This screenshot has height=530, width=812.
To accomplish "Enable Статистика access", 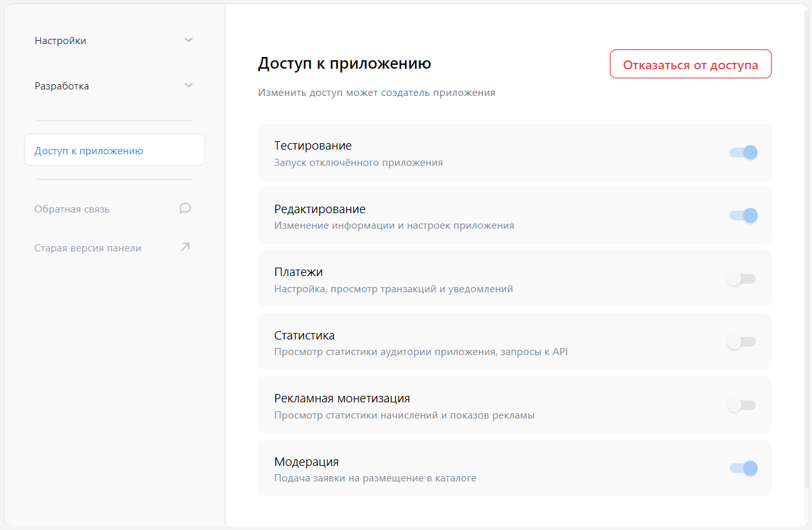I will (x=742, y=341).
